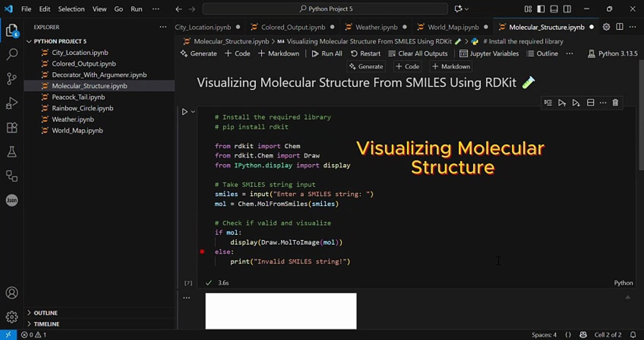This screenshot has width=644, height=340.
Task: Open Run and Debug view icon
Action: click(12, 103)
